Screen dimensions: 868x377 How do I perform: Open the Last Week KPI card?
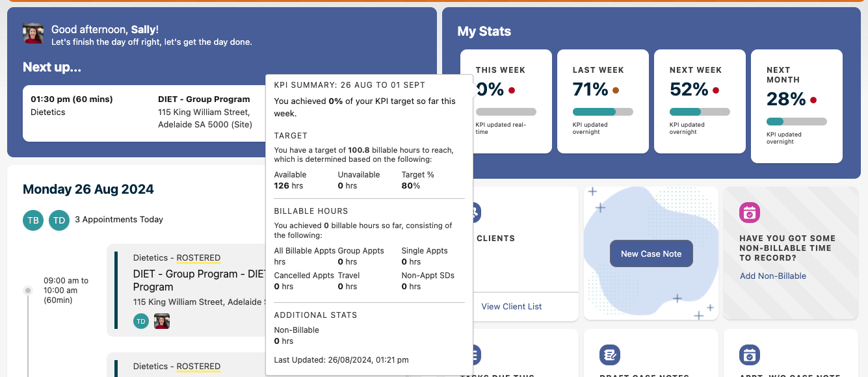[603, 101]
